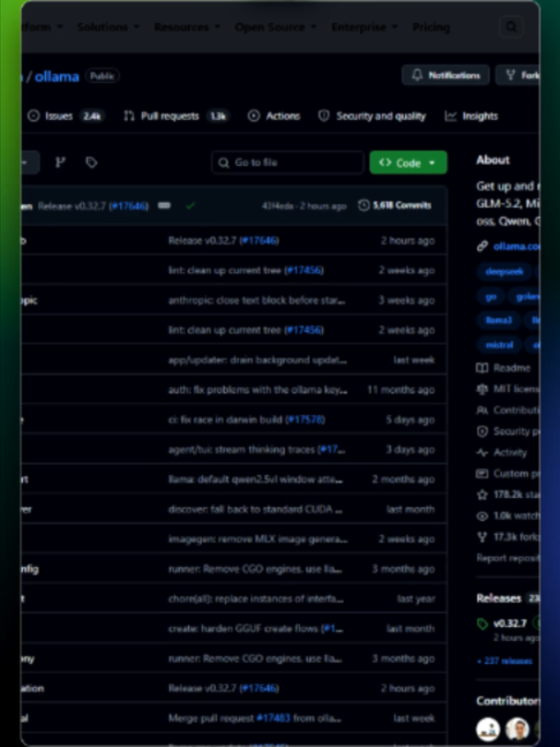560x747 pixels.
Task: Open MIT license in About sidebar
Action: point(508,389)
